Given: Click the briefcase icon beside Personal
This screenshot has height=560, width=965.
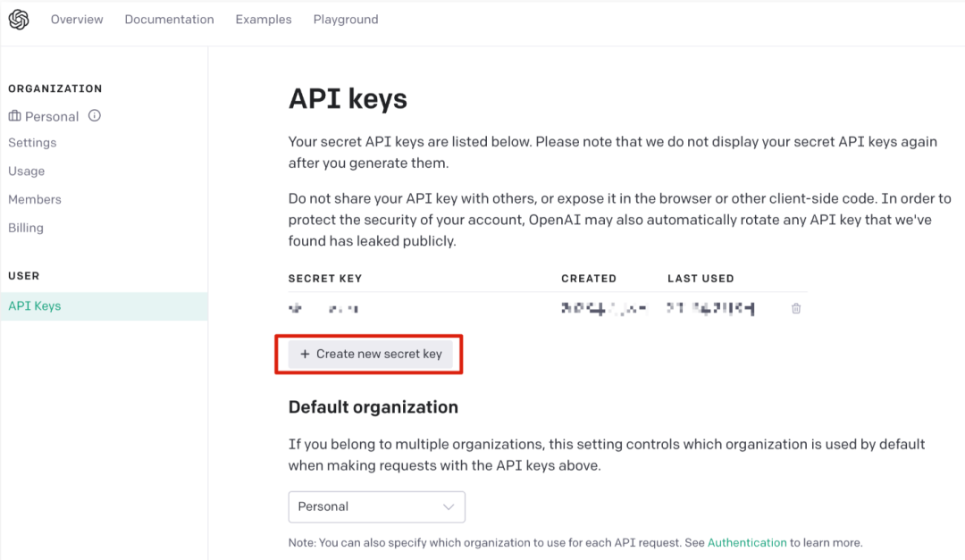Looking at the screenshot, I should coord(14,116).
